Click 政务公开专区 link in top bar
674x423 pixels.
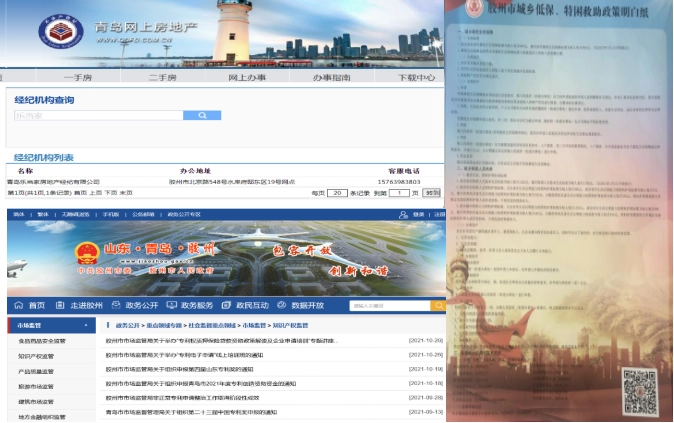pyautogui.click(x=184, y=215)
